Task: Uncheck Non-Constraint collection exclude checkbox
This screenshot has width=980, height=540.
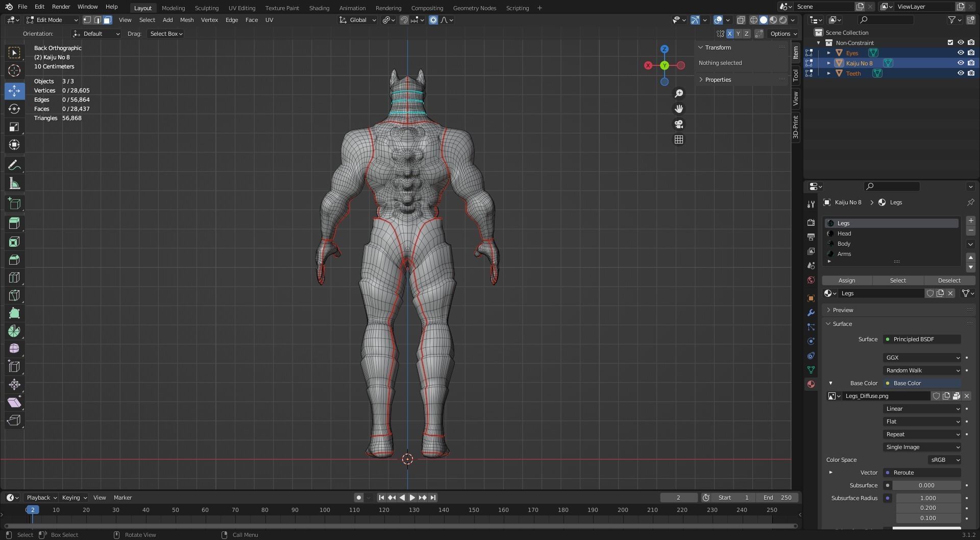Action: click(x=950, y=42)
